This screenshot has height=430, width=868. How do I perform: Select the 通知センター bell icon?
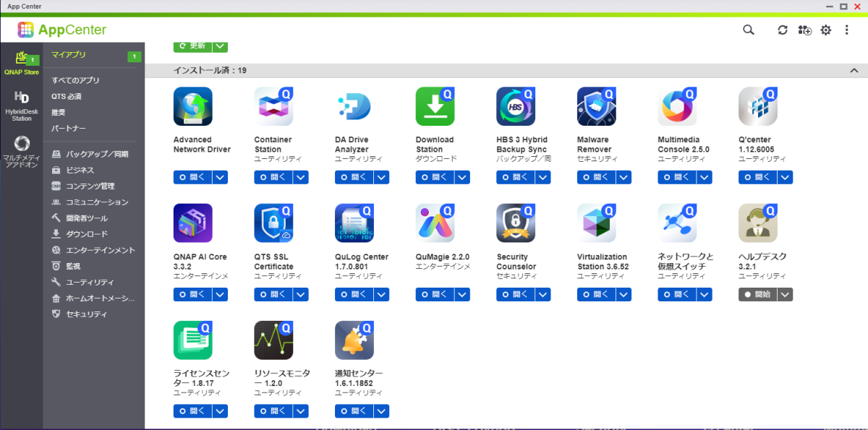tap(354, 340)
